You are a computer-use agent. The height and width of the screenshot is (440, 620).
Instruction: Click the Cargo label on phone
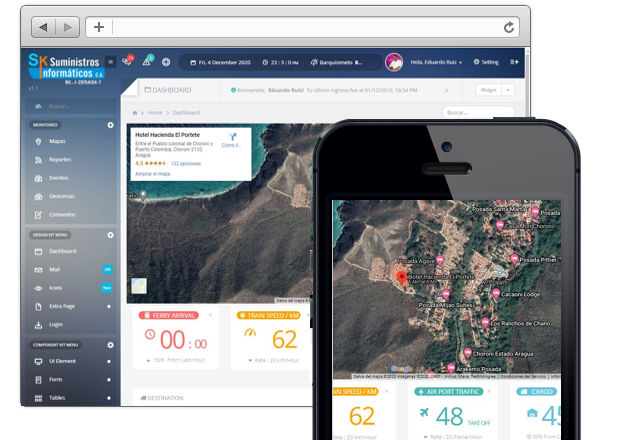(x=537, y=391)
